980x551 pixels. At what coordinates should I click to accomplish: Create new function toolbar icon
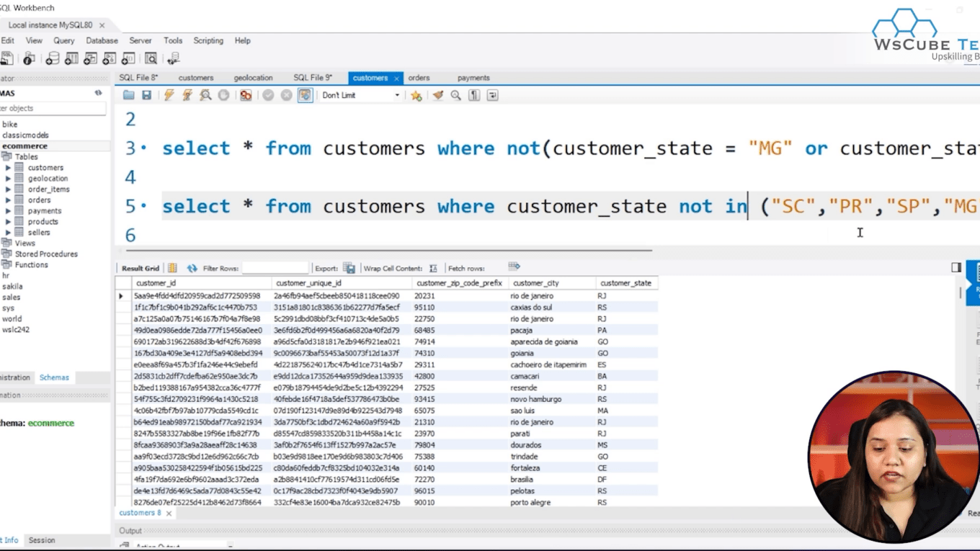click(128, 59)
